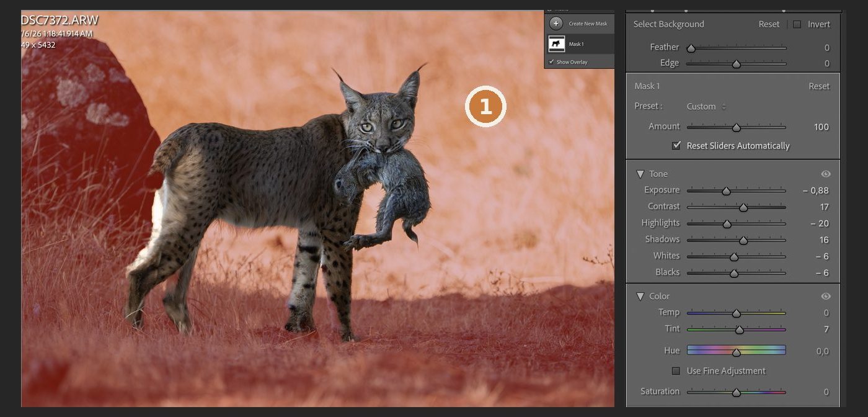Click Reset next to Select Background
Viewport: 868px width, 417px height.
[x=769, y=24]
